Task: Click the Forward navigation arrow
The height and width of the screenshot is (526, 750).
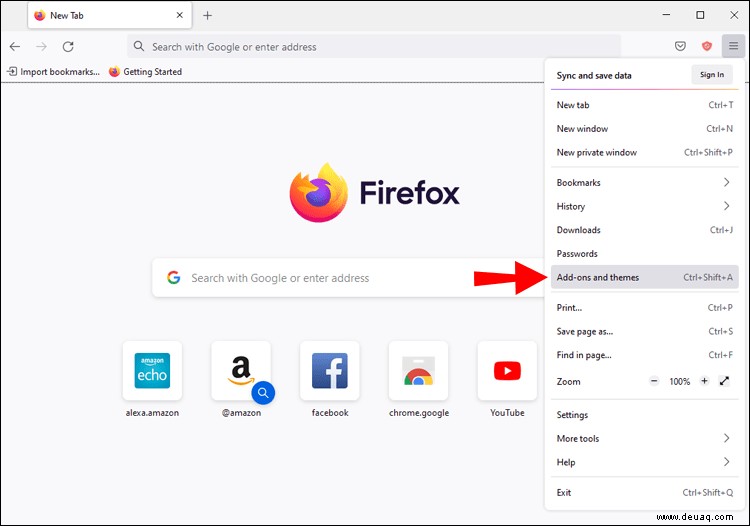Action: (42, 46)
